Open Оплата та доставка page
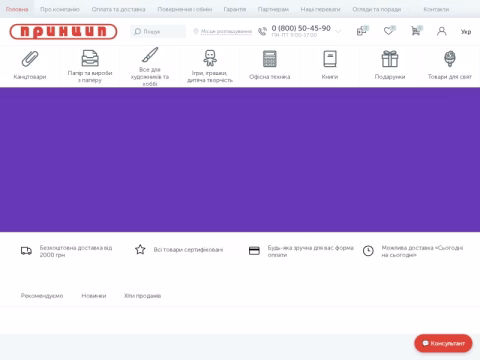This screenshot has width=480, height=360. [119, 9]
